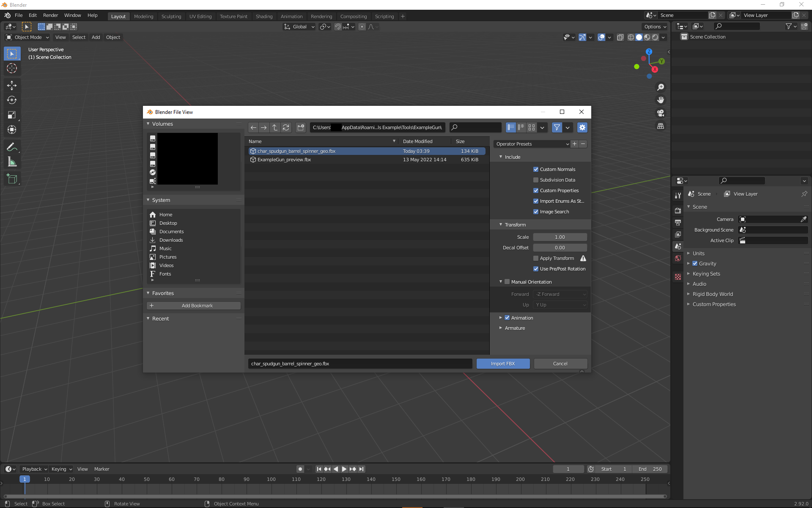Viewport: 812px width, 508px height.
Task: Open Render properties tab icon
Action: pyautogui.click(x=678, y=210)
